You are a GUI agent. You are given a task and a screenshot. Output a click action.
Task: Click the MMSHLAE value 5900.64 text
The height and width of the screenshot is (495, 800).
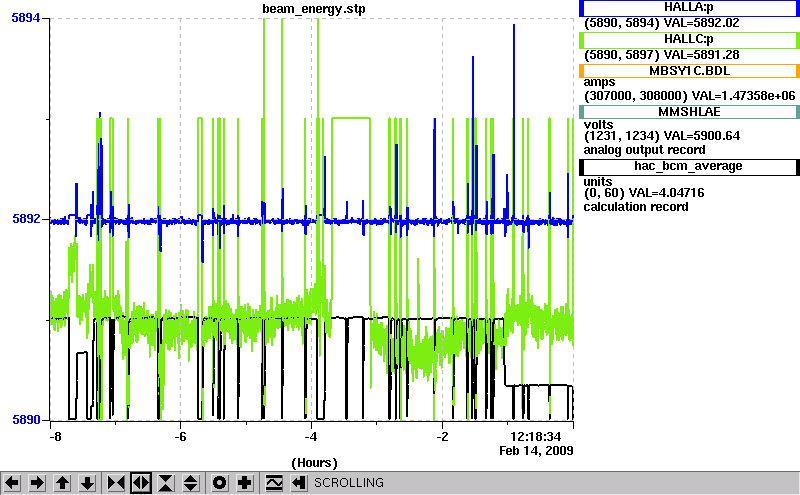[x=702, y=136]
